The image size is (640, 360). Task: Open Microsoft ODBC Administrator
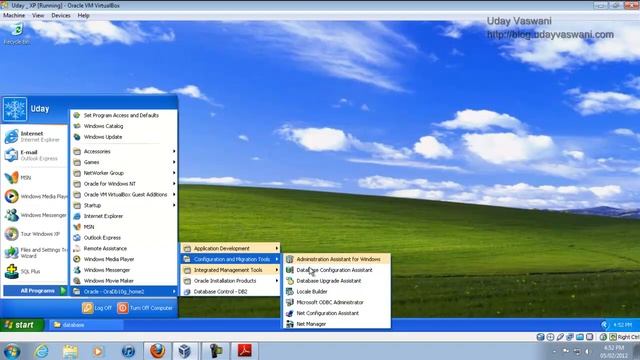coord(337,302)
